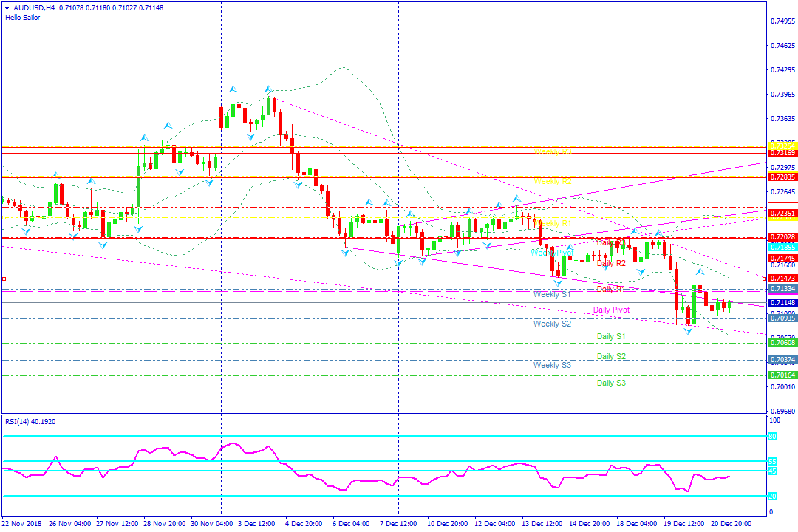This screenshot has height=532, width=798.
Task: Click the RSI 80 level tag
Action: 772,436
